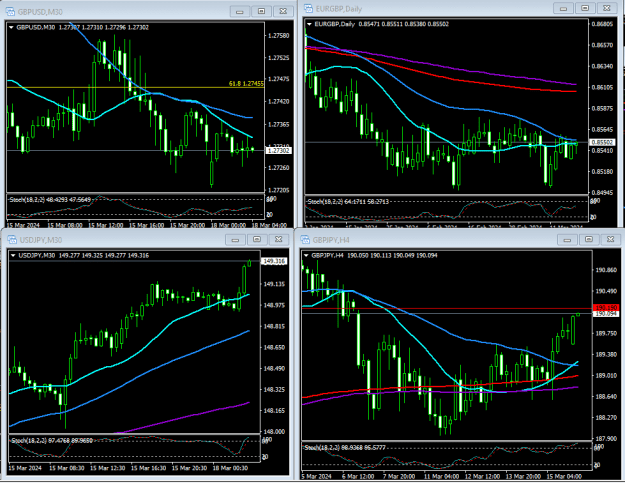Click the 189.380 price axis label
The width and height of the screenshot is (625, 483).
tap(606, 355)
